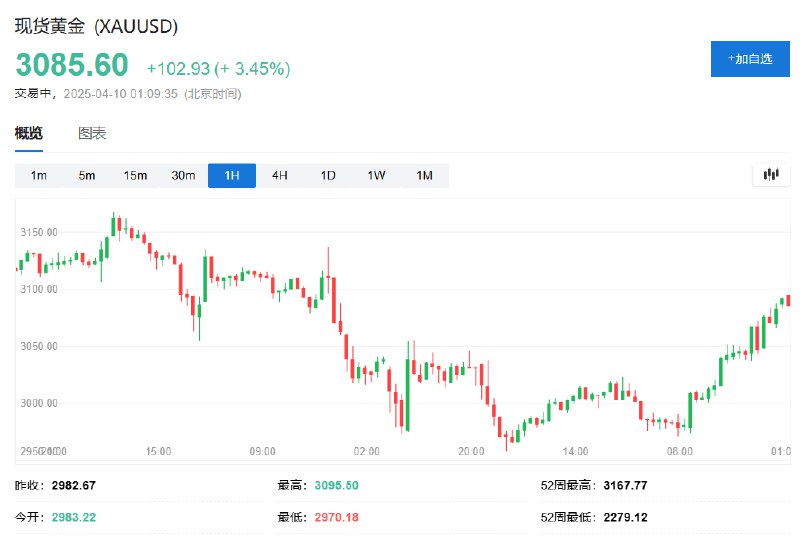This screenshot has width=800, height=543.
Task: Click the 52周最高 value 3167.77
Action: coord(625,485)
